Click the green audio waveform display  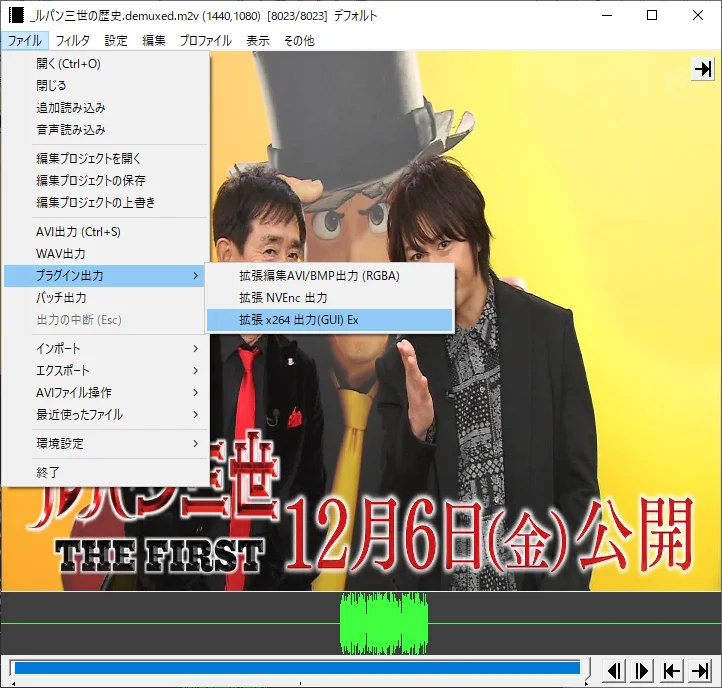point(384,624)
